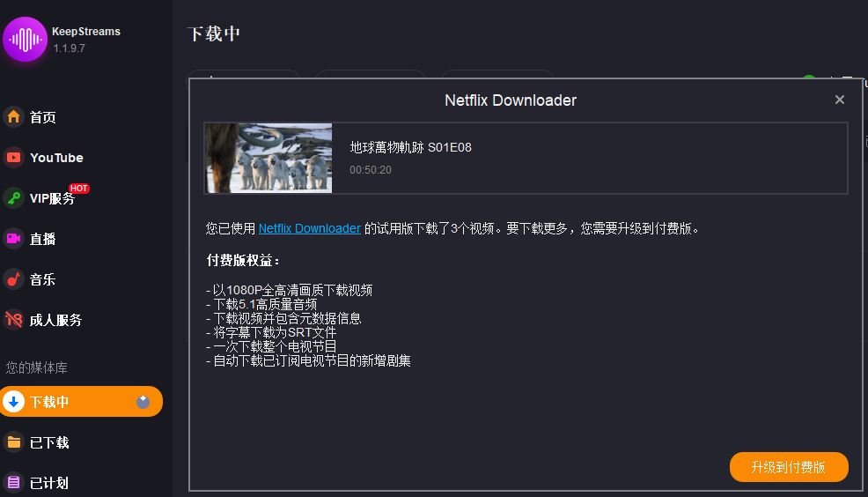Image resolution: width=868 pixels, height=497 pixels.
Task: Click the 直播 live camera icon
Action: (14, 238)
